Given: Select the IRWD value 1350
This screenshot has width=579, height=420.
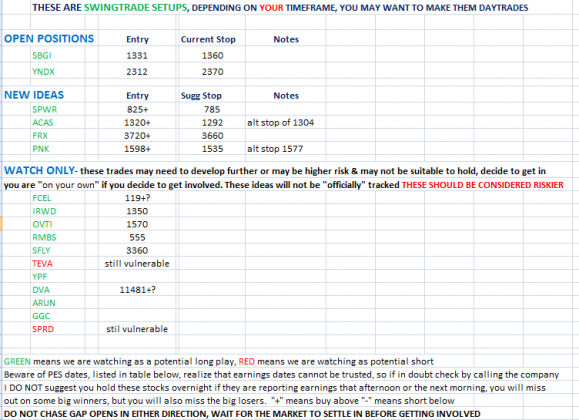Looking at the screenshot, I should 137,211.
